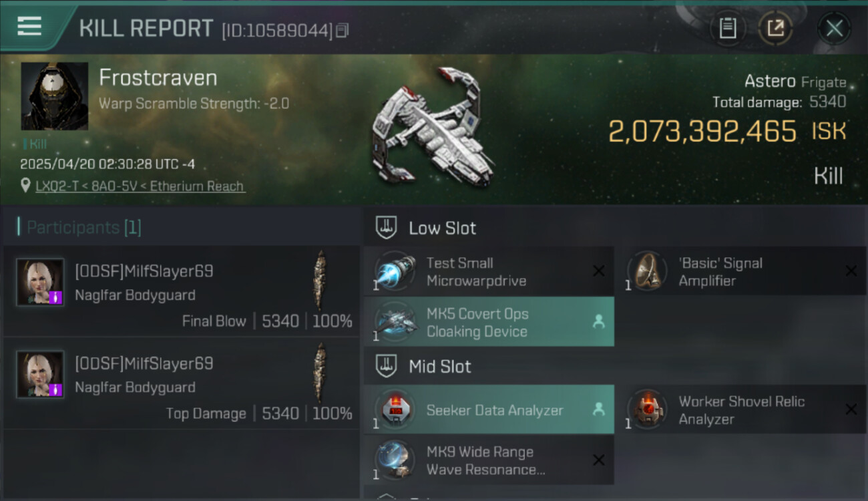The height and width of the screenshot is (501, 868).
Task: View Frostcraven's character portrait
Action: click(55, 96)
